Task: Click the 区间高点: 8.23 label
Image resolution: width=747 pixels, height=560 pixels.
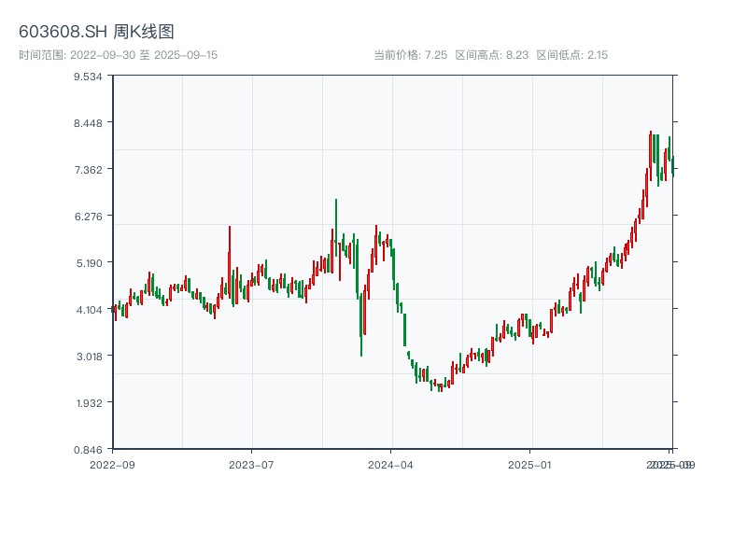Action: [x=492, y=55]
